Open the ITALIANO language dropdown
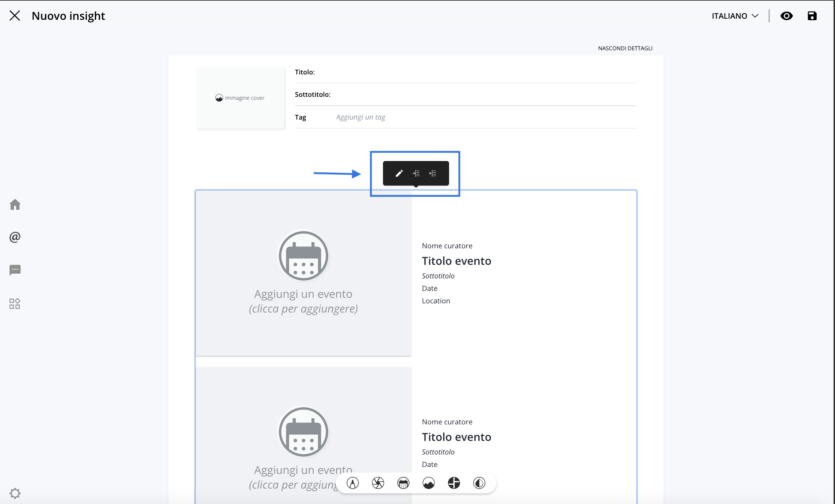The width and height of the screenshot is (835, 504). [x=735, y=16]
